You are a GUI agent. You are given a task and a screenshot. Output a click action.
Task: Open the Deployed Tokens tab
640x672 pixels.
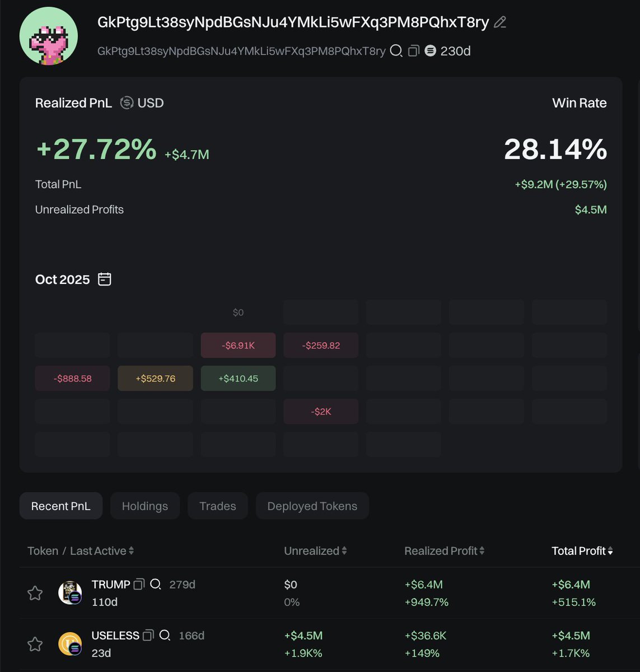(x=312, y=506)
